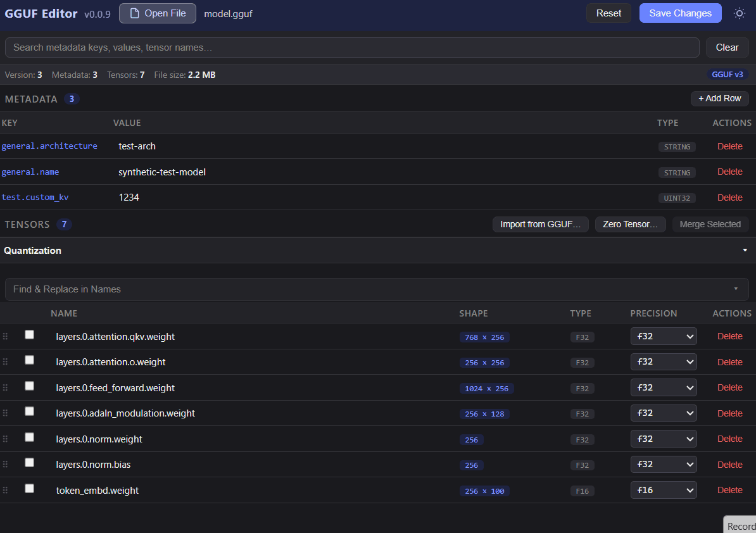Click drag handle for layers.0.feed_forward.weight row

tap(5, 387)
